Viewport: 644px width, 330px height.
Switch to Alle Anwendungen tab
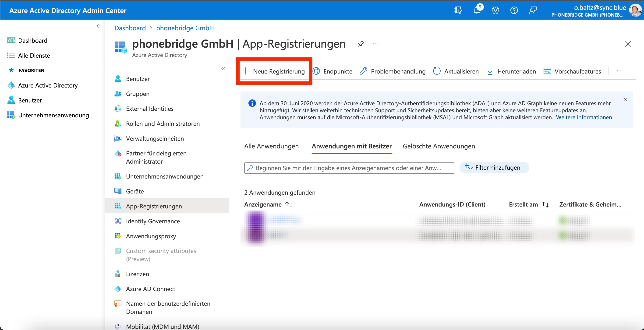coord(271,146)
